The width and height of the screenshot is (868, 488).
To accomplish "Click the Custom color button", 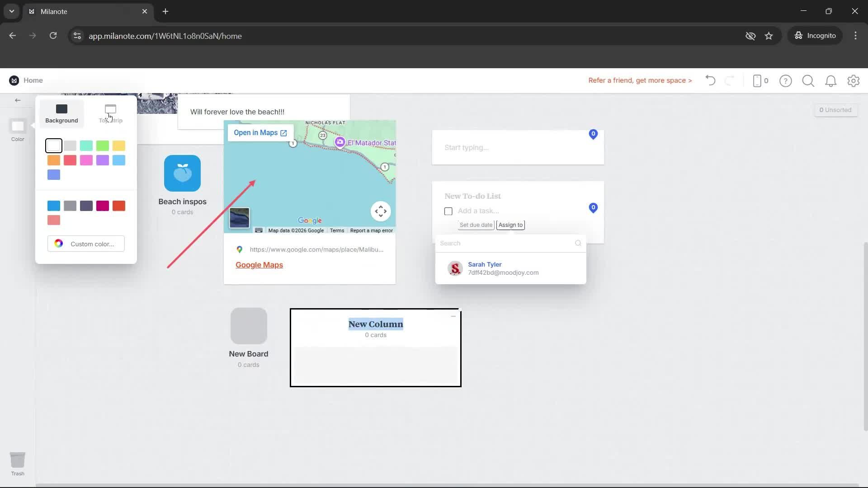I will tap(86, 244).
